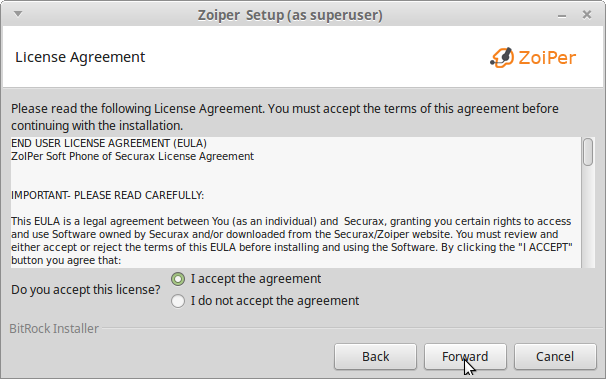
Task: Minimize the Zoiper Setup window
Action: (562, 16)
